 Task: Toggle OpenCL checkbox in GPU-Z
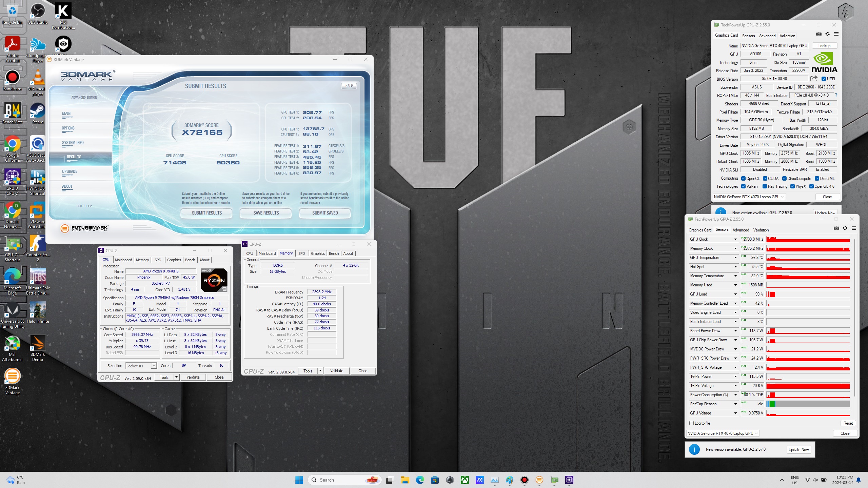point(743,179)
